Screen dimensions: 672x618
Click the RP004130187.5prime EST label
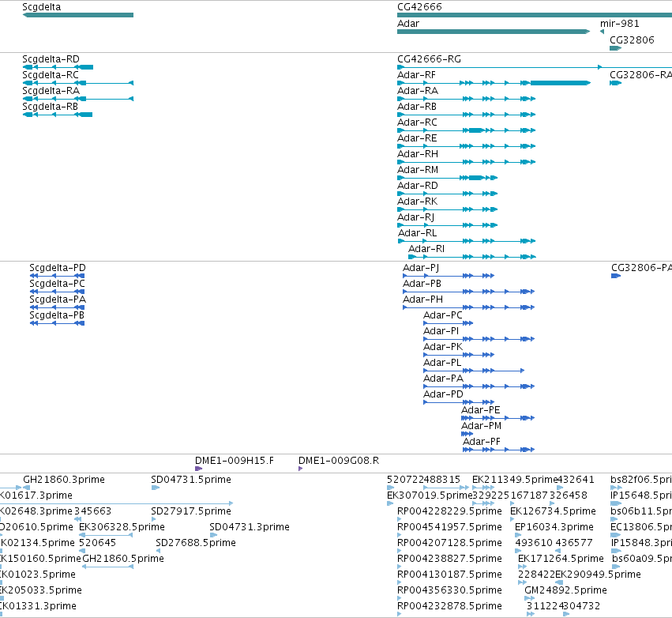(449, 575)
